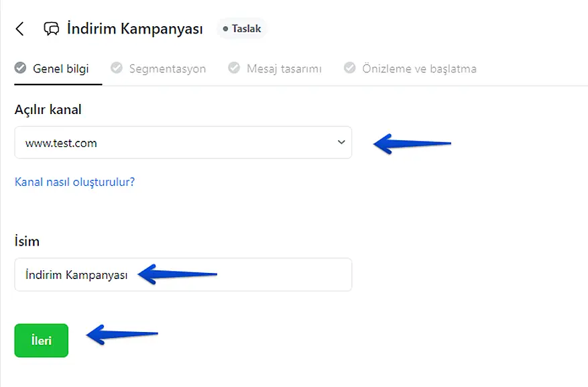Expand the channel dropdown chevron arrow
588x387 pixels.
click(x=341, y=143)
